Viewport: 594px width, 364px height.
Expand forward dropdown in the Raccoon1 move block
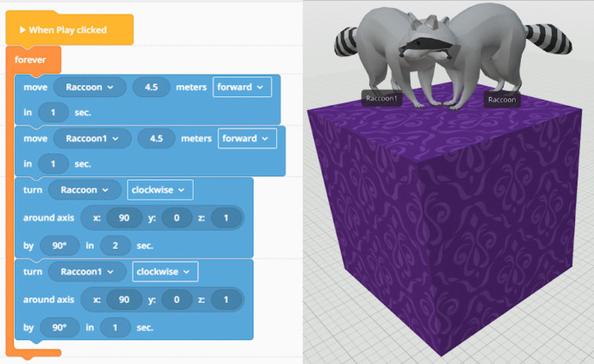(247, 138)
